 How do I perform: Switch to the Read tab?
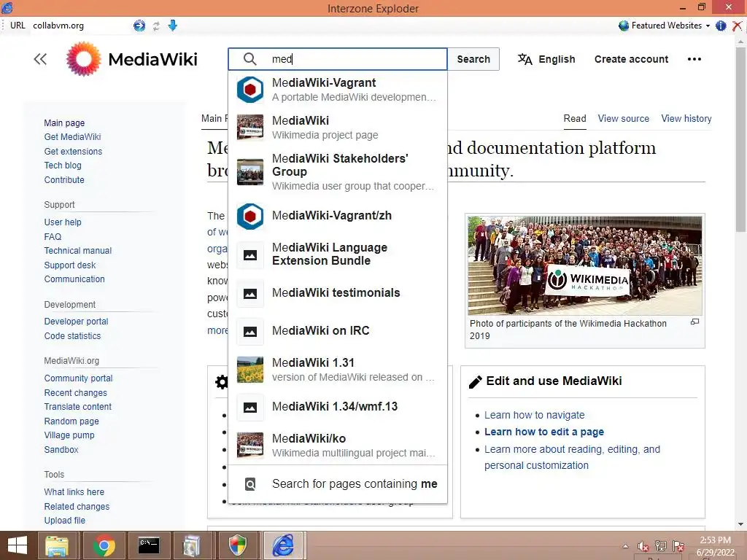[x=575, y=119]
